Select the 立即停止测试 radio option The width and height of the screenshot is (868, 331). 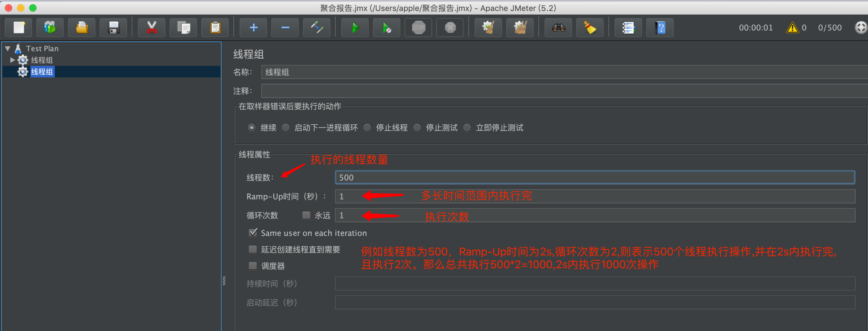click(467, 128)
